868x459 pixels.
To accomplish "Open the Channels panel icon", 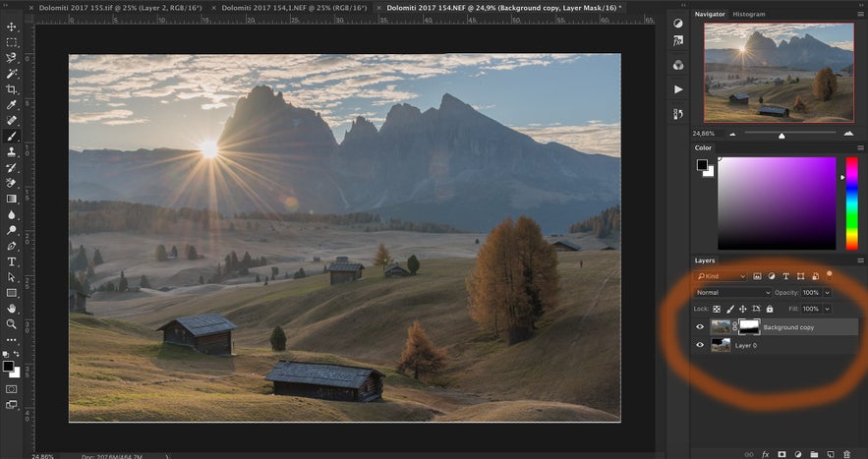I will point(678,65).
